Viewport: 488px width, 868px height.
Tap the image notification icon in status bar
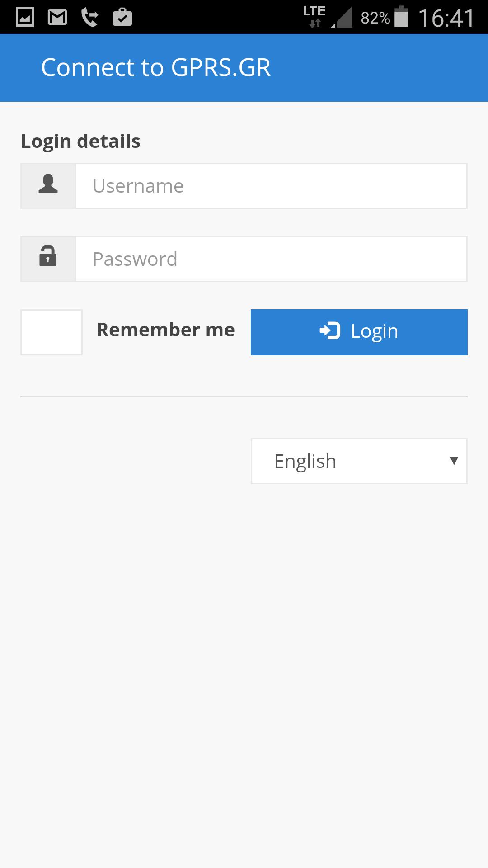coord(25,18)
